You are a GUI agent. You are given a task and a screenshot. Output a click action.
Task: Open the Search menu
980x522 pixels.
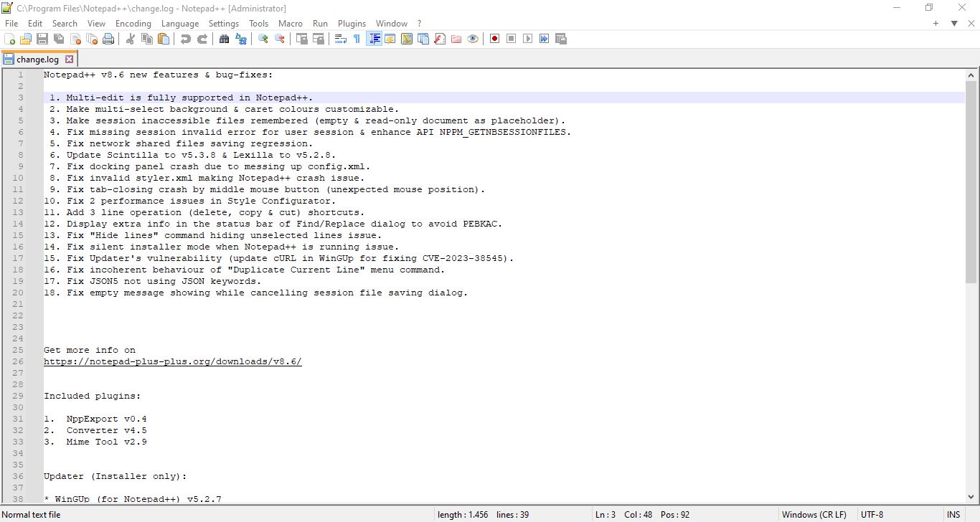65,24
